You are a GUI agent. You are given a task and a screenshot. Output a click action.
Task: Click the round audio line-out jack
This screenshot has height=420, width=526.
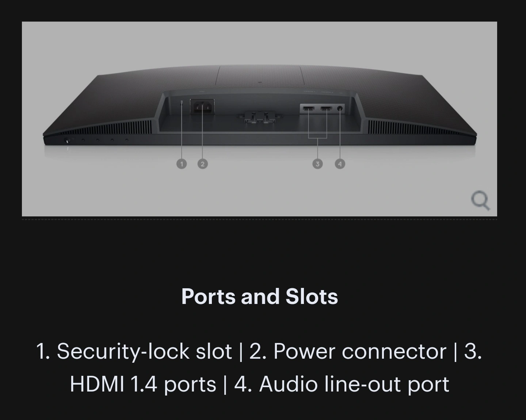[x=340, y=108]
